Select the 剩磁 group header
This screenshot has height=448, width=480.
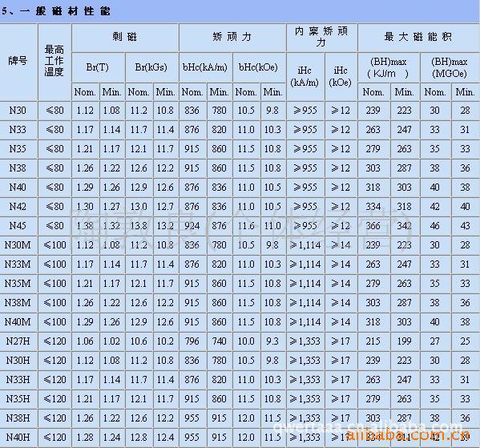click(x=125, y=38)
